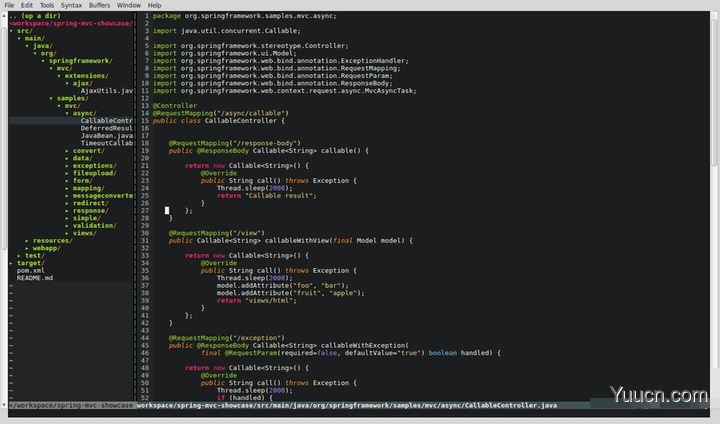Click the package declaration on line 1
This screenshot has width=720, height=424.
(x=245, y=16)
